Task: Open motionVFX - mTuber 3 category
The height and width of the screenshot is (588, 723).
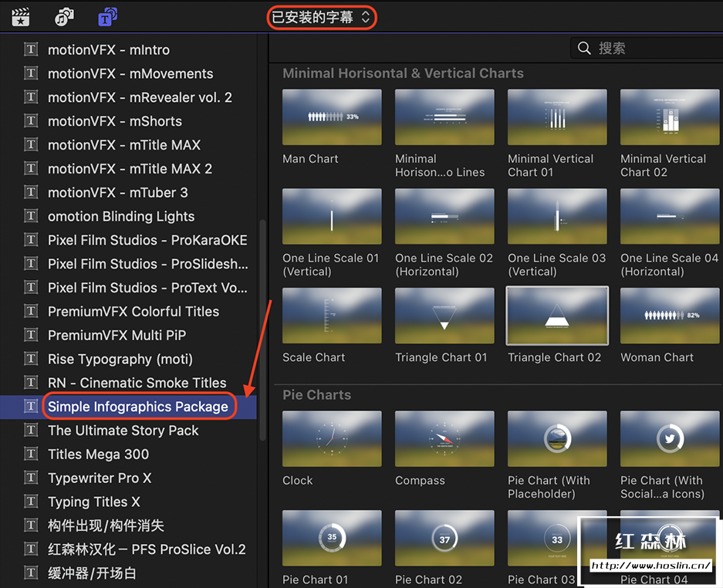Action: click(128, 193)
